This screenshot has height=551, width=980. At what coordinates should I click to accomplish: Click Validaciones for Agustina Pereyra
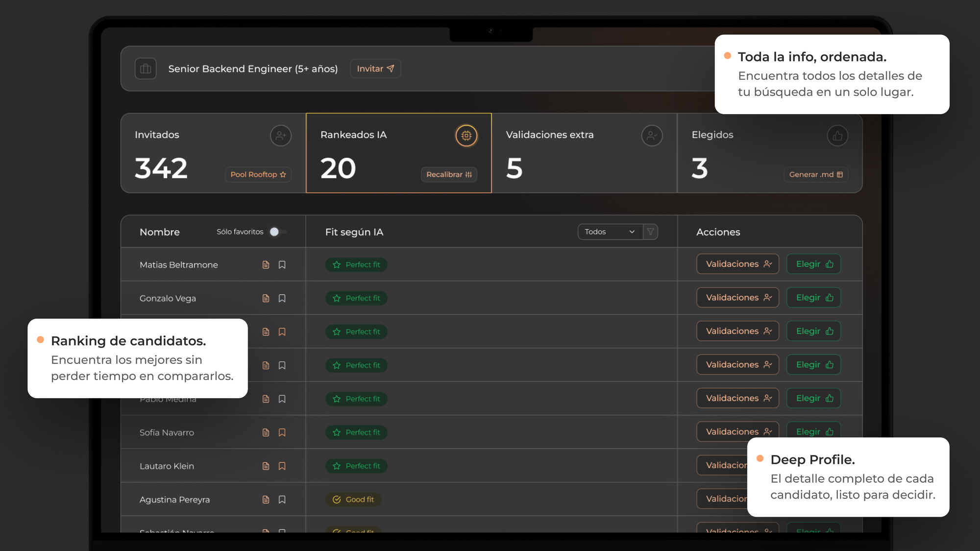point(722,499)
